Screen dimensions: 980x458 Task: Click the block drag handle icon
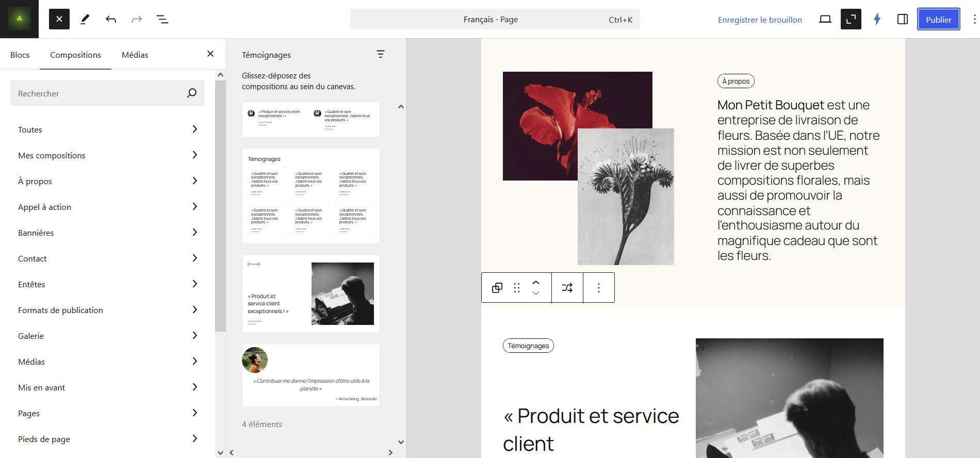(517, 288)
